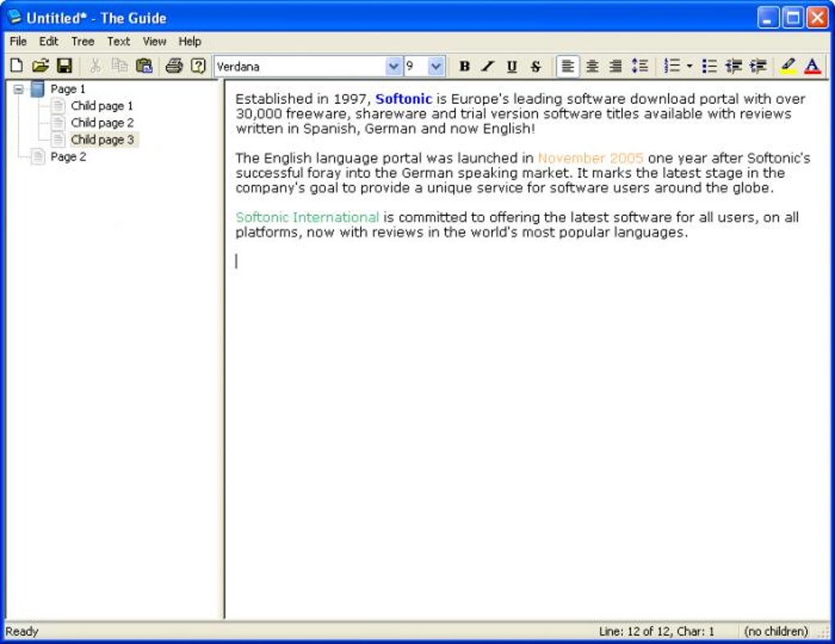The width and height of the screenshot is (835, 644).
Task: Click The Guide app icon in title bar
Action: (15, 17)
